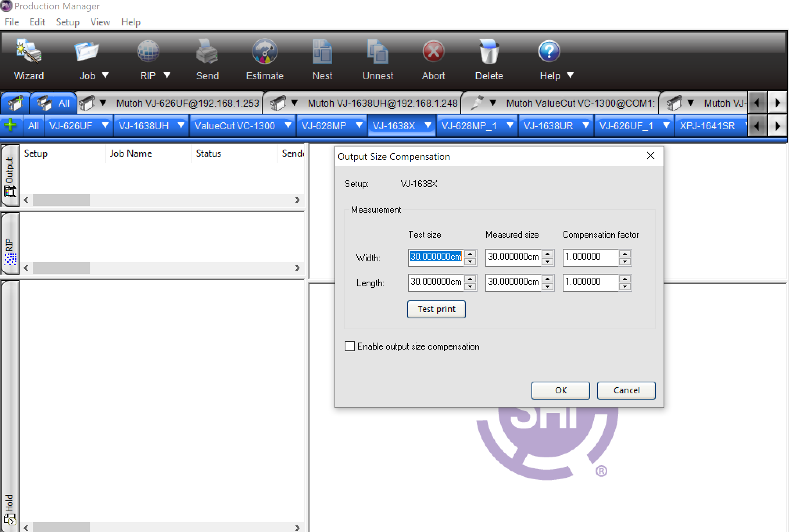The image size is (789, 532).
Task: Click the Mutoh VJ-1638UH printer icon
Action: coord(278,103)
